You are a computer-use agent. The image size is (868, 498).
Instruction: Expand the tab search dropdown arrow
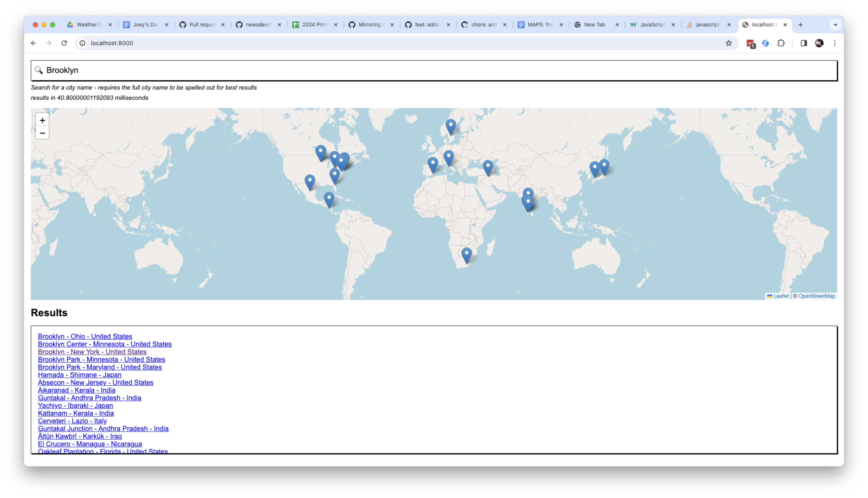(835, 25)
